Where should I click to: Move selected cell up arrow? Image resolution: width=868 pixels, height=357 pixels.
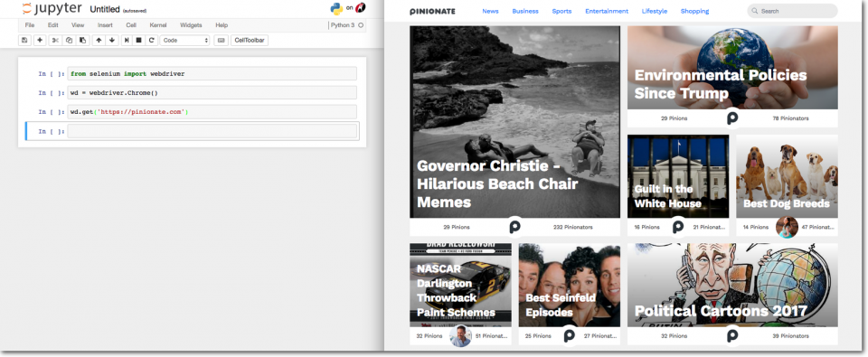pyautogui.click(x=99, y=41)
